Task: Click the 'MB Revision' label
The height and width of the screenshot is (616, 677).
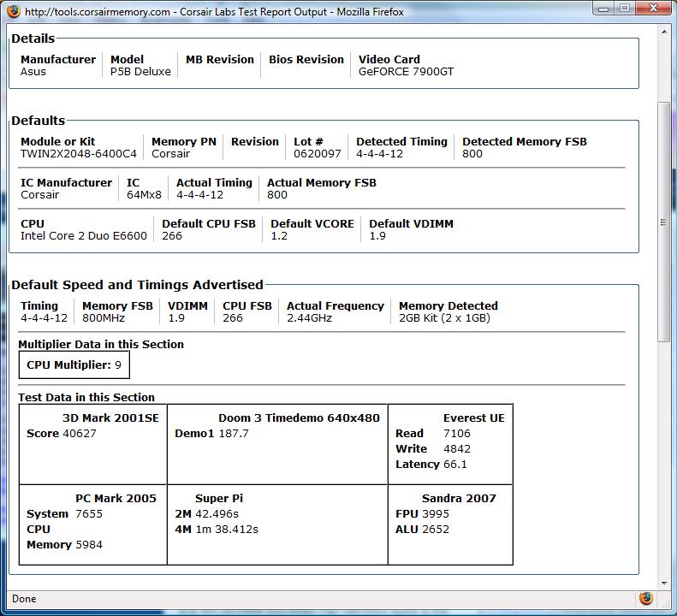Action: click(x=220, y=60)
